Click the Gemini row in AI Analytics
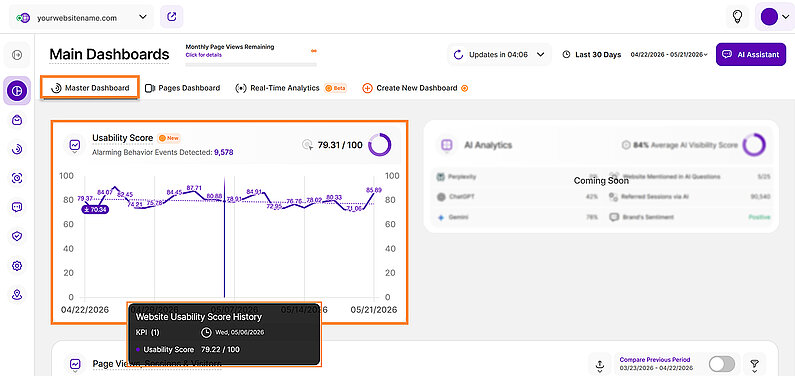795x376 pixels. tap(517, 217)
